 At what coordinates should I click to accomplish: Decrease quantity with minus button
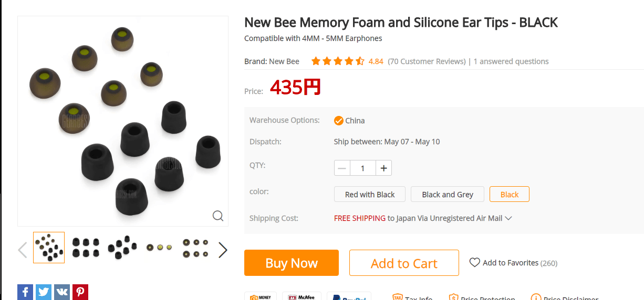(x=342, y=168)
